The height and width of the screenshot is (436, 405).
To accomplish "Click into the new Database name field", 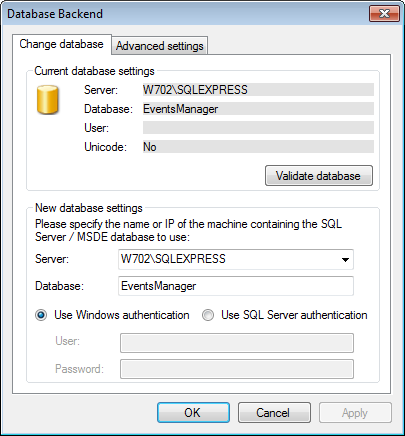I will point(236,286).
